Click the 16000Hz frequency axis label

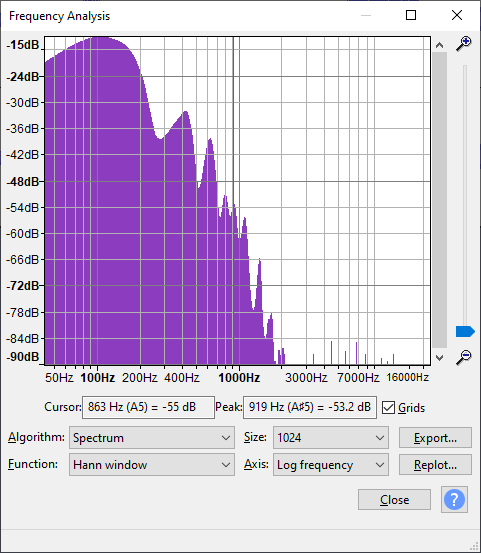407,377
